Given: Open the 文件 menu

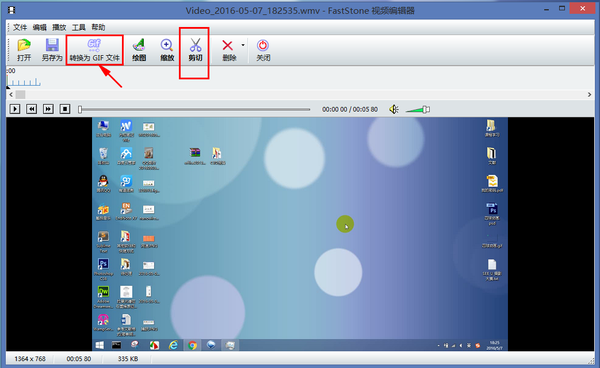Looking at the screenshot, I should 20,27.
